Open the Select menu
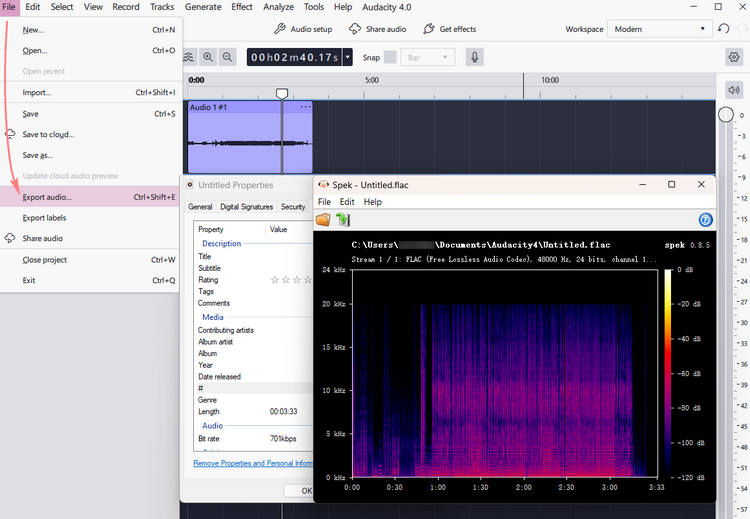The width and height of the screenshot is (750, 519). click(x=62, y=7)
